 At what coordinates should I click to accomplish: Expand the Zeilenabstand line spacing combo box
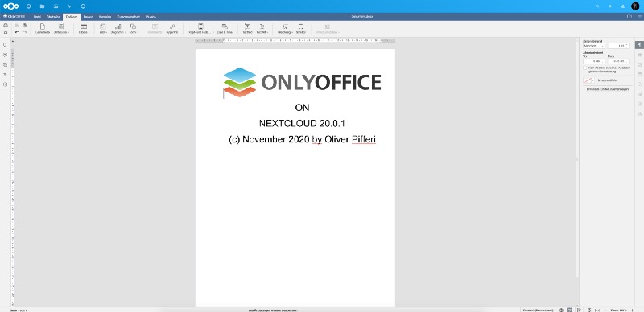pos(593,46)
